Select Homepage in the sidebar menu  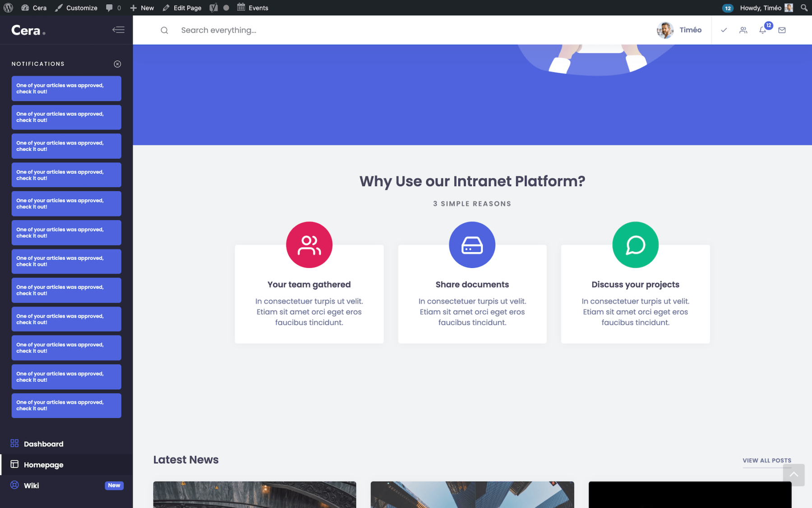[x=43, y=465]
